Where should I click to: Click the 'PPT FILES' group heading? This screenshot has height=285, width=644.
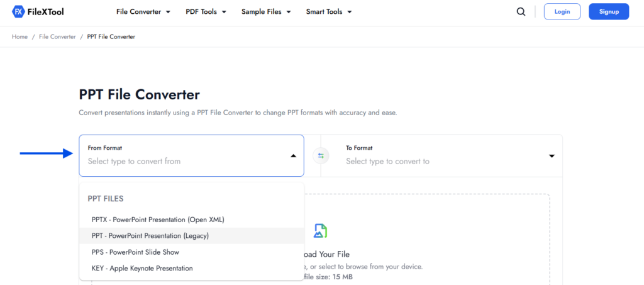click(106, 199)
